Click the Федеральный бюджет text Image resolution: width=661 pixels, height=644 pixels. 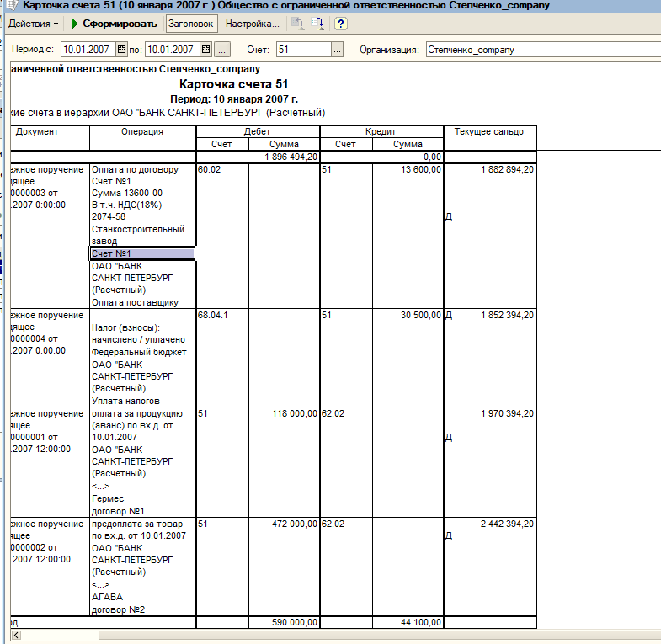tap(139, 353)
